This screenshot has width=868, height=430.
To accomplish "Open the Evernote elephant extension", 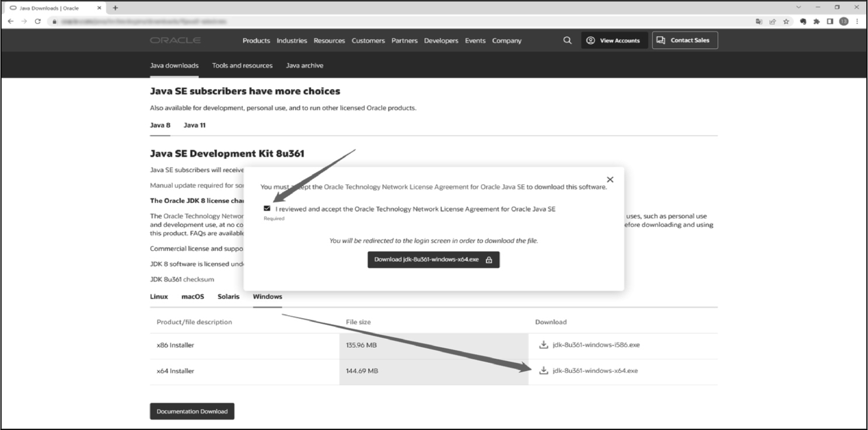I will [x=803, y=21].
